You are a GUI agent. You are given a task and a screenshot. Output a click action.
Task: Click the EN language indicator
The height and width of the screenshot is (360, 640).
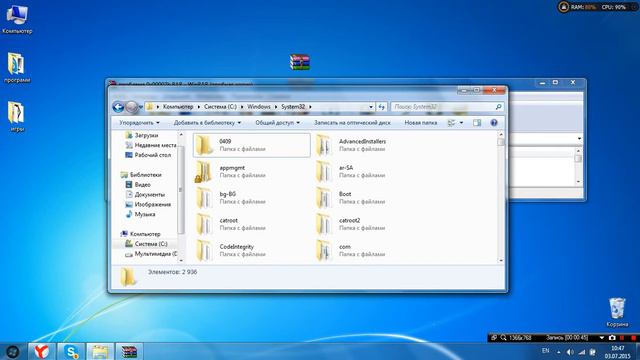point(545,351)
